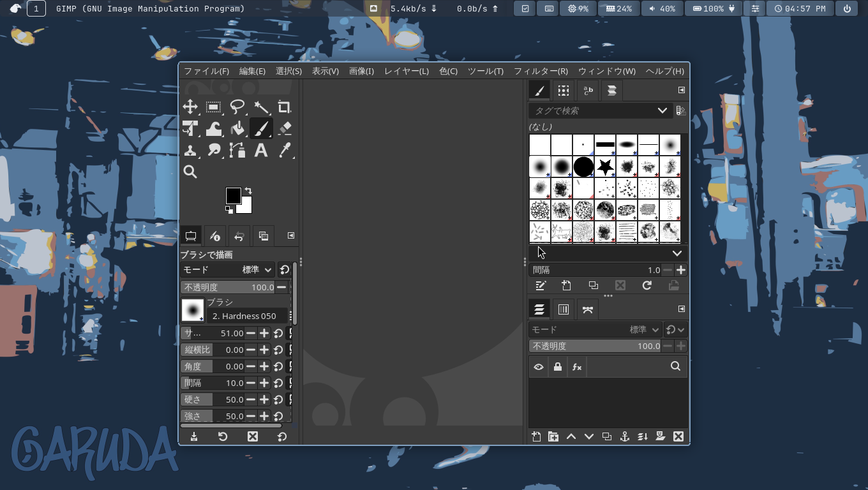The image size is (868, 490).
Task: Select the Bucket Fill tool
Action: 237,128
